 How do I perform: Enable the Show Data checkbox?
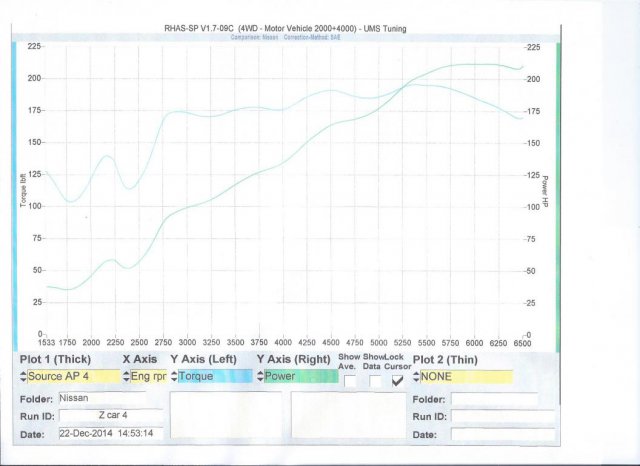click(x=375, y=381)
